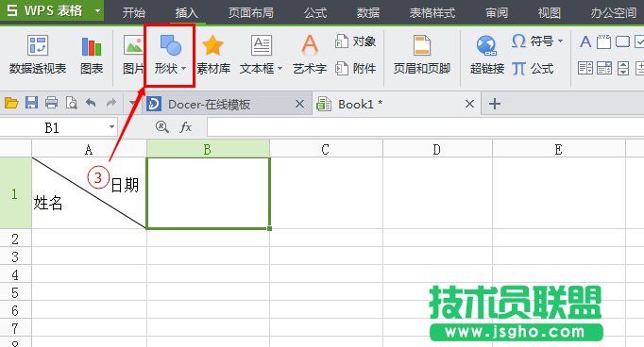Image resolution: width=644 pixels, height=347 pixels.
Task: Expand the WPS 表格 application menu arrow
Action: [98, 10]
